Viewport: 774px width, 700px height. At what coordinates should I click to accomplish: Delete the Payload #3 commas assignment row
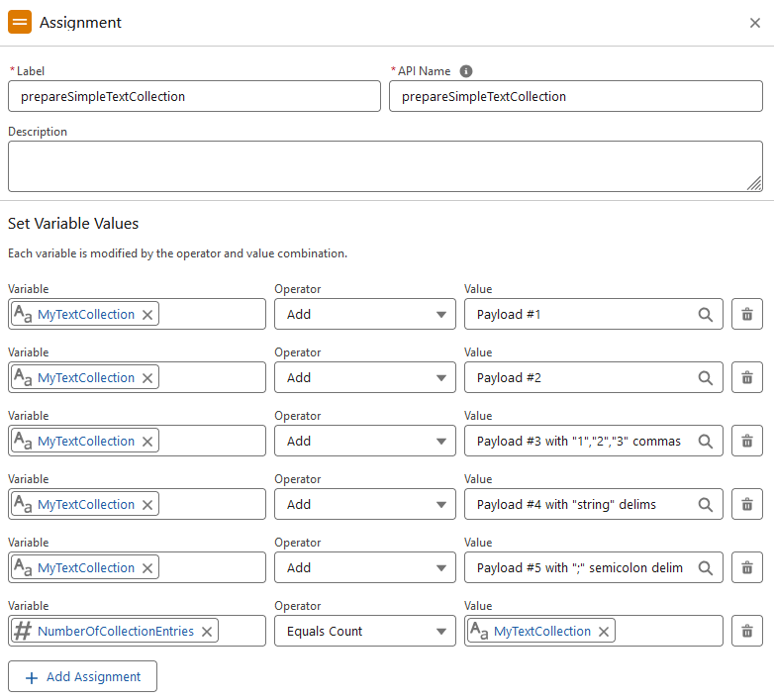coord(747,441)
